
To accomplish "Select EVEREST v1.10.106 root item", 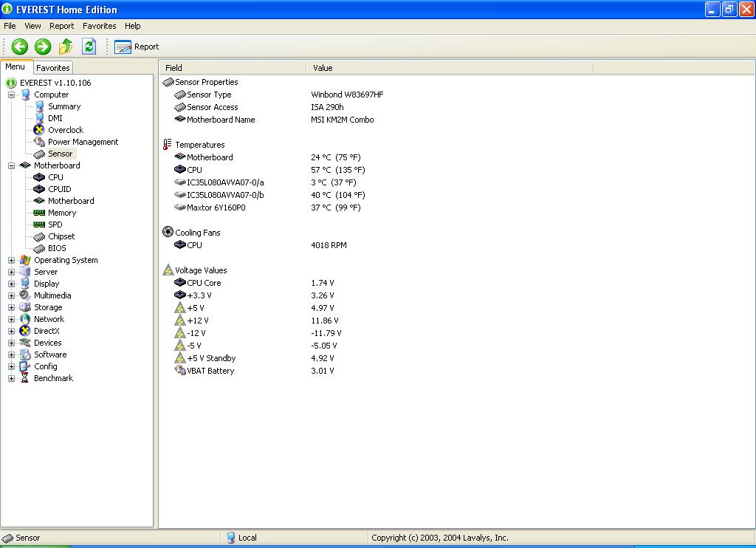I will (55, 83).
